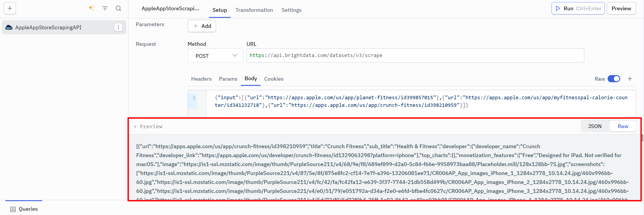Open the POST method dropdown
644x215 pixels.
click(x=215, y=56)
